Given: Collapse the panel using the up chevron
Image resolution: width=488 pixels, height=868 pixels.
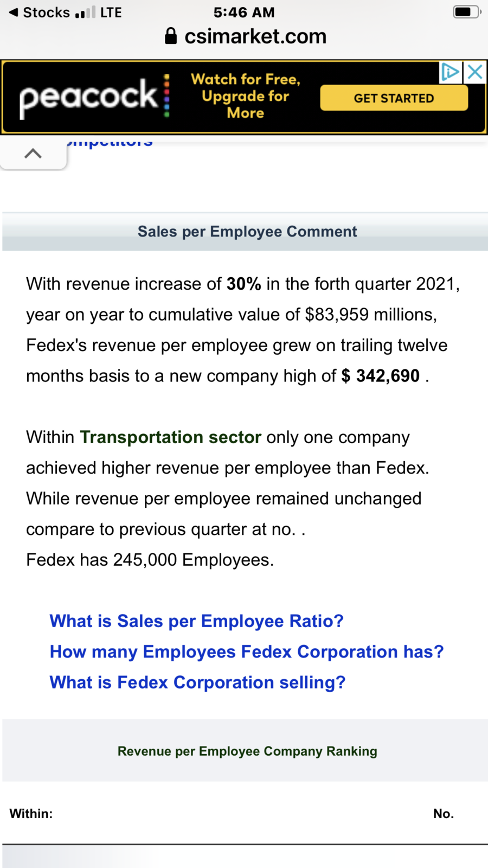Looking at the screenshot, I should [33, 154].
